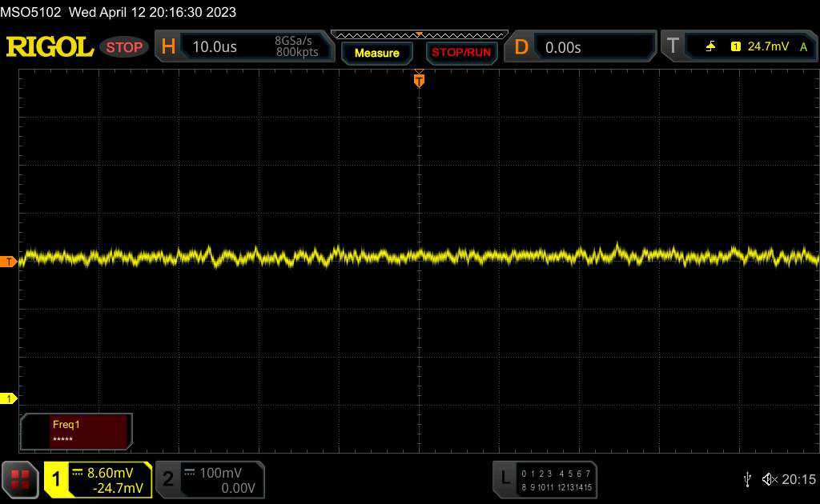Open the Measure menu
820x504 pixels.
[376, 53]
